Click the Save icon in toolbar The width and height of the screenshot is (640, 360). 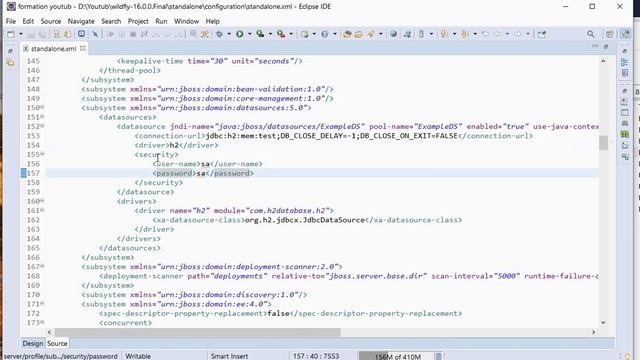coord(31,34)
